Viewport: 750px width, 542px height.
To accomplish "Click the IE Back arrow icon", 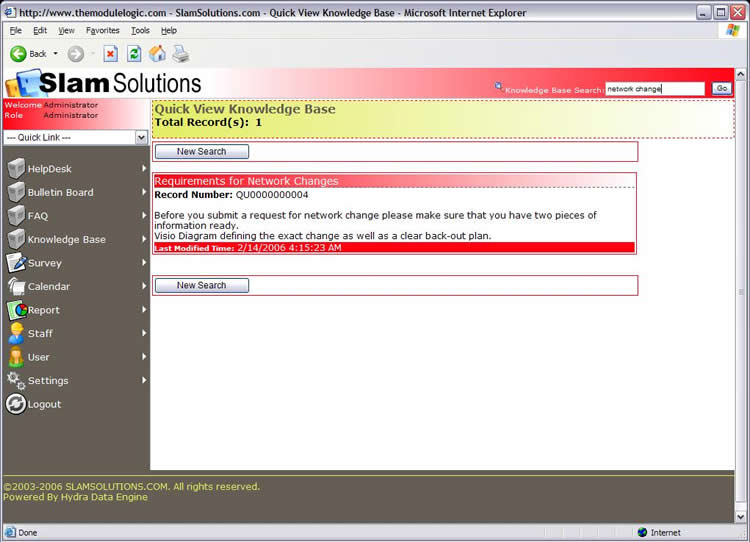I will point(18,54).
